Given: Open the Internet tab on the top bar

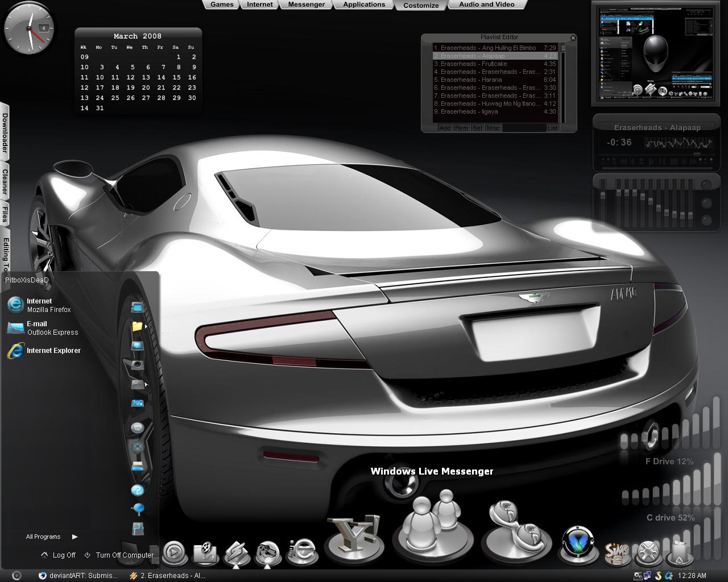Looking at the screenshot, I should coord(260,5).
